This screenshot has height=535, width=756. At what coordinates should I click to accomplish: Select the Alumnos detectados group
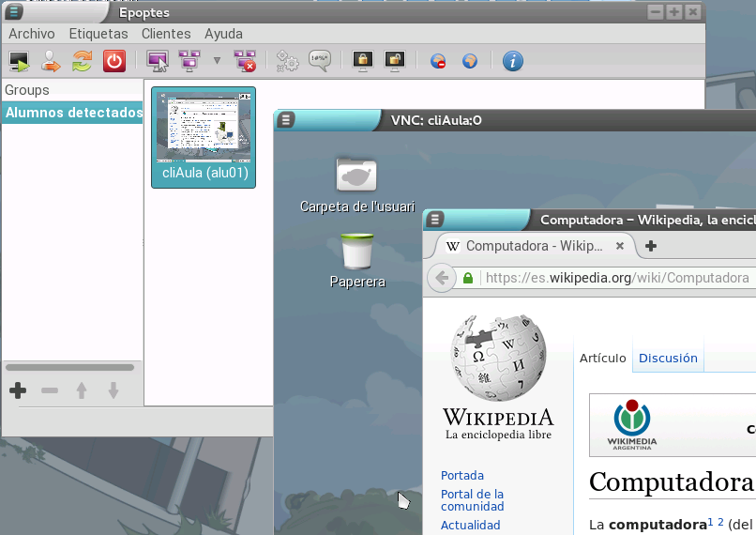pyautogui.click(x=72, y=113)
